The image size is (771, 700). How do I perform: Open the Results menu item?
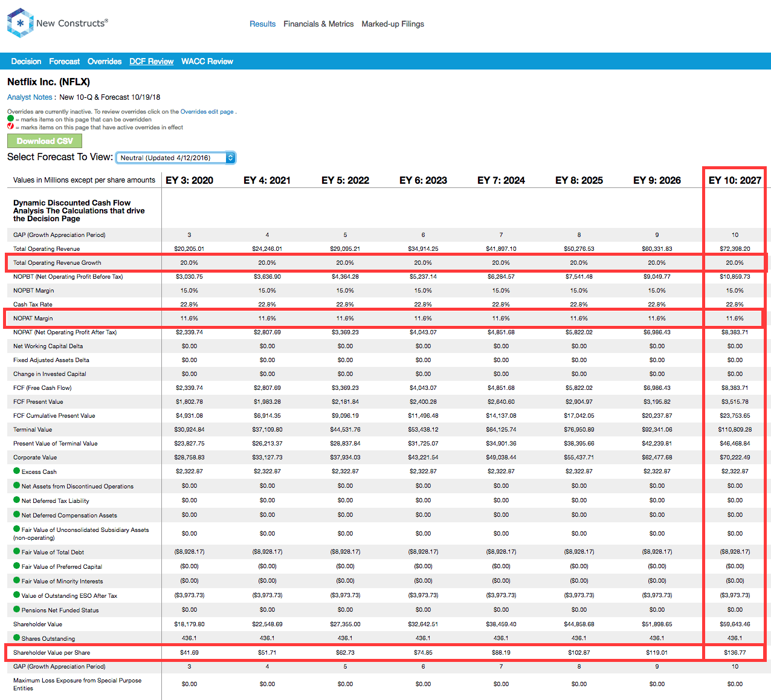[262, 24]
